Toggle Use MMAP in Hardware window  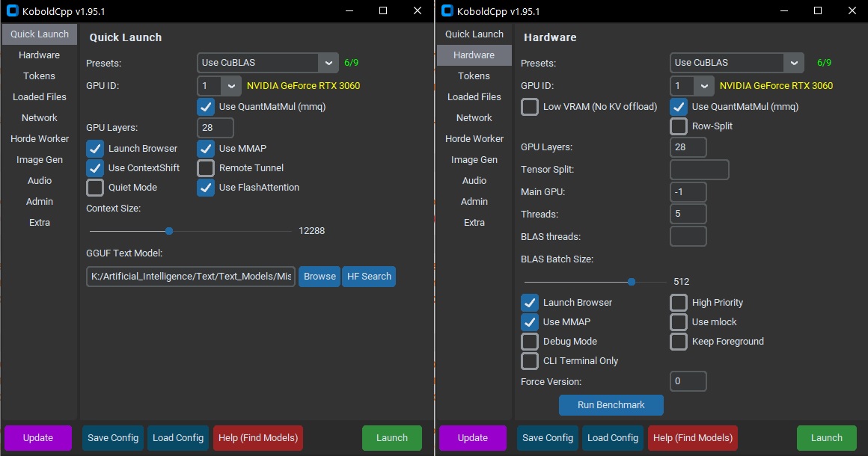click(x=530, y=321)
